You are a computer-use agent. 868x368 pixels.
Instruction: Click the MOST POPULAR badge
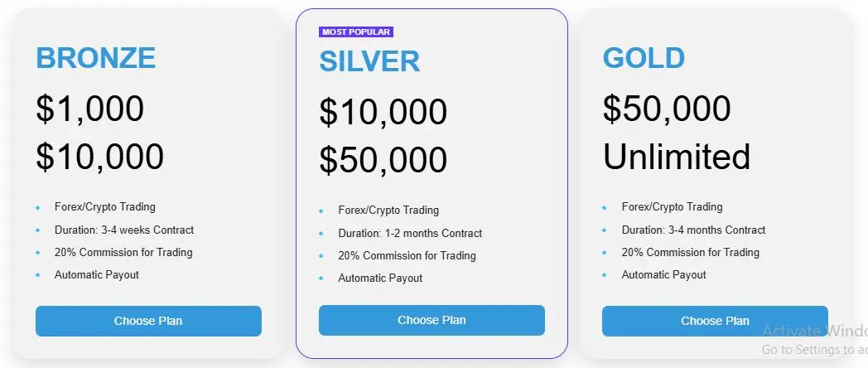point(356,32)
